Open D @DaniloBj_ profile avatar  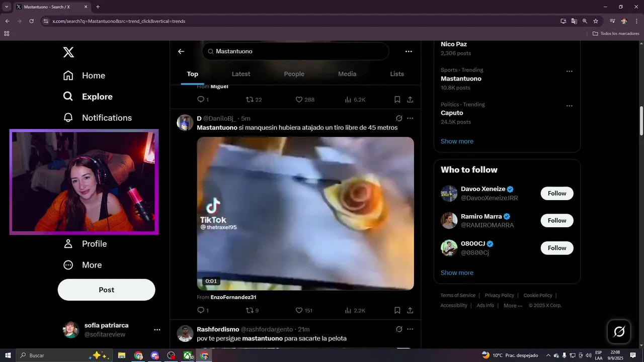click(185, 123)
